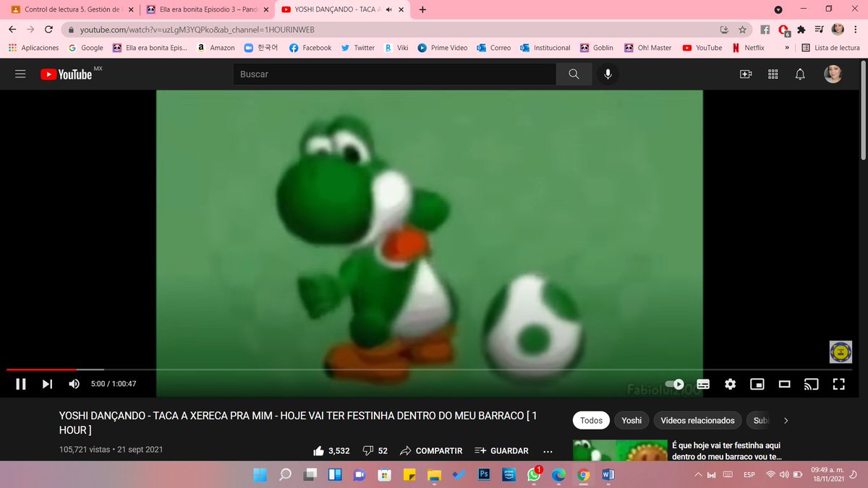Open the notifications bell
Viewport: 868px width, 488px height.
pos(800,74)
